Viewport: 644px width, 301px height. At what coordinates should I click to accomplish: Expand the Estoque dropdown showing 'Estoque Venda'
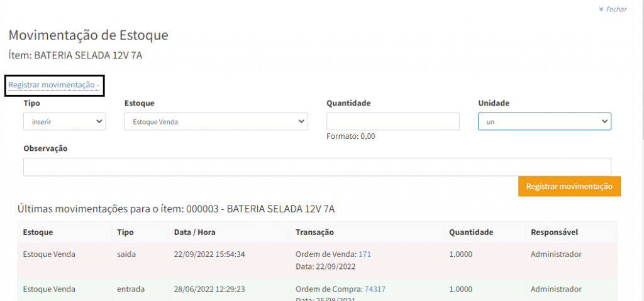click(216, 122)
